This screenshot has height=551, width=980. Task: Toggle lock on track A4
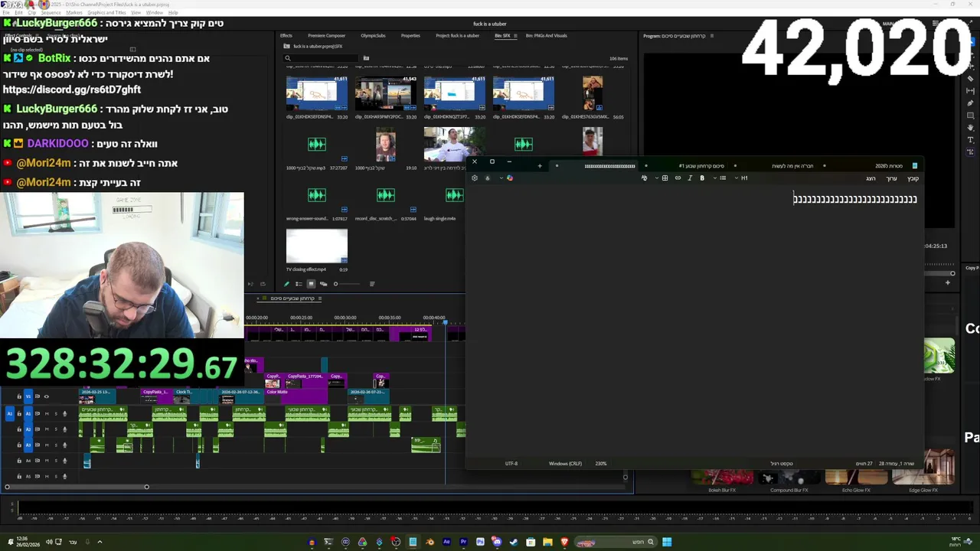coord(19,461)
